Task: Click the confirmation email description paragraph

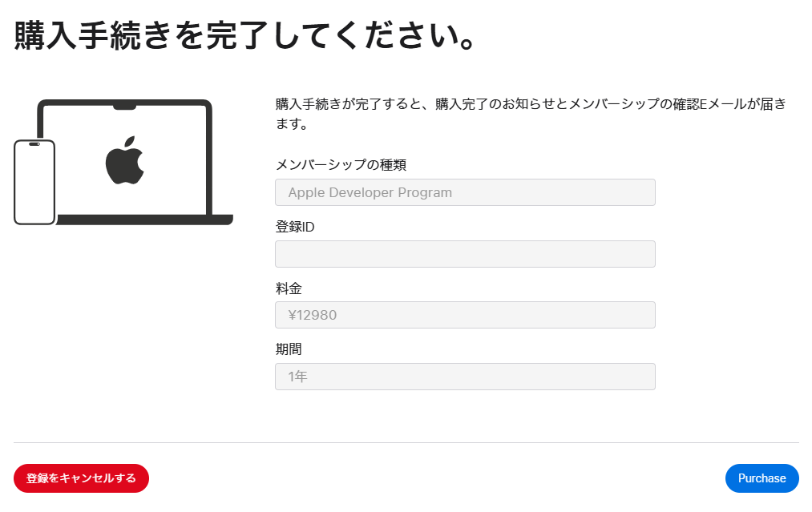Action: point(529,112)
